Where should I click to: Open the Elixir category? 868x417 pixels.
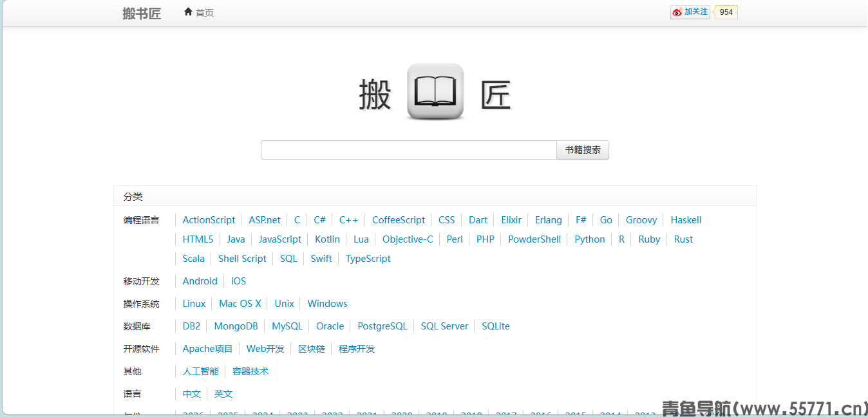tap(511, 220)
